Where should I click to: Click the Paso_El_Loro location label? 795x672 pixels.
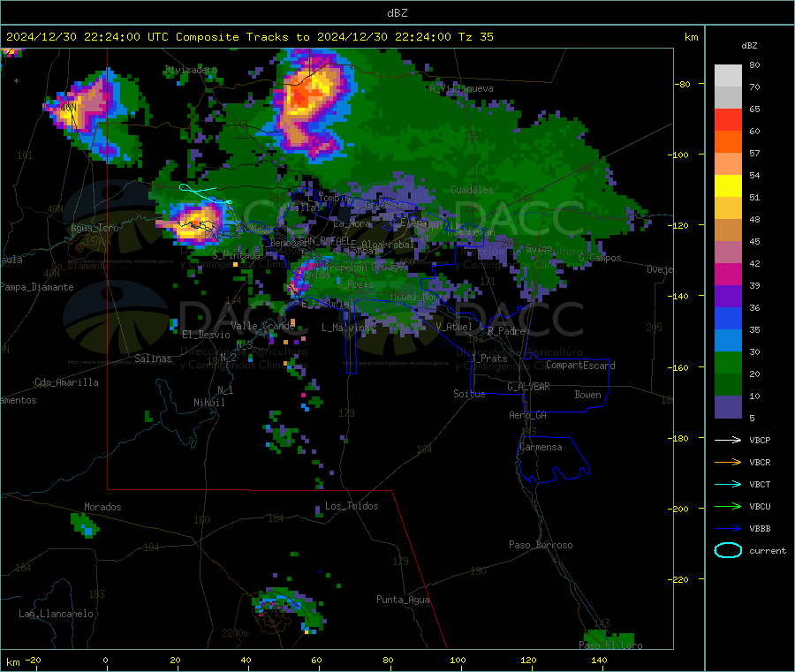coord(610,646)
